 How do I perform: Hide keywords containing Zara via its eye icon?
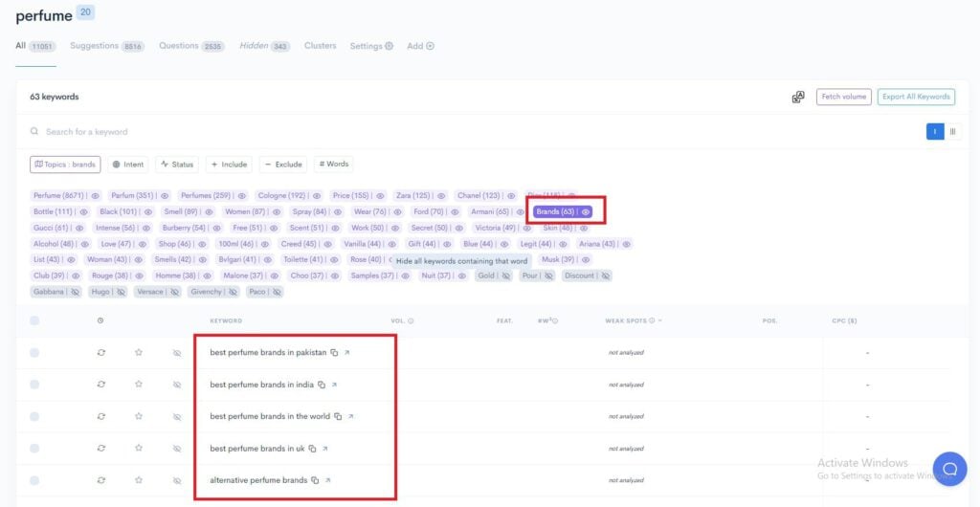pyautogui.click(x=441, y=196)
